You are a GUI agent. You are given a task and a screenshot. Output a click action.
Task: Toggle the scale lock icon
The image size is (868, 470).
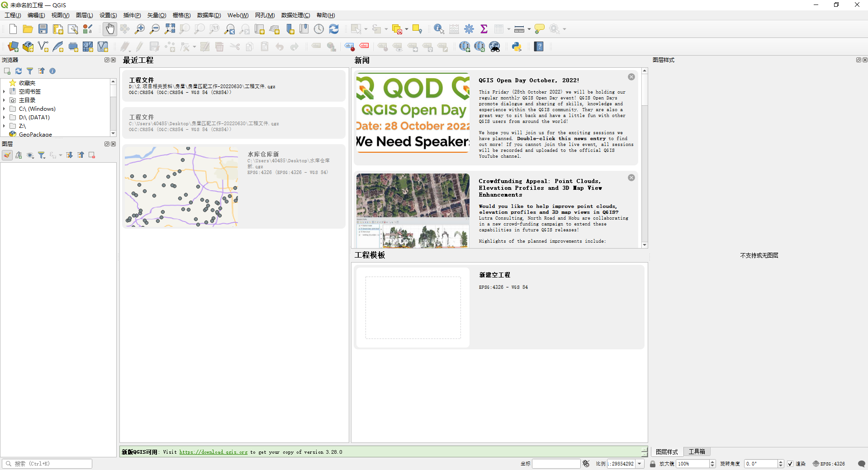(x=652, y=464)
